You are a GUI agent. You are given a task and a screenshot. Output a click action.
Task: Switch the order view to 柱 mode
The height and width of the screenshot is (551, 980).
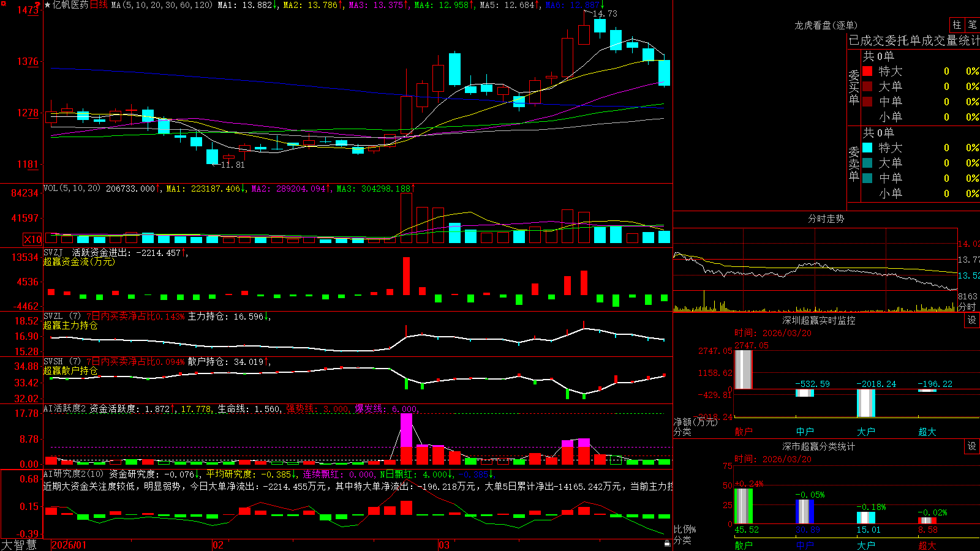pos(957,24)
